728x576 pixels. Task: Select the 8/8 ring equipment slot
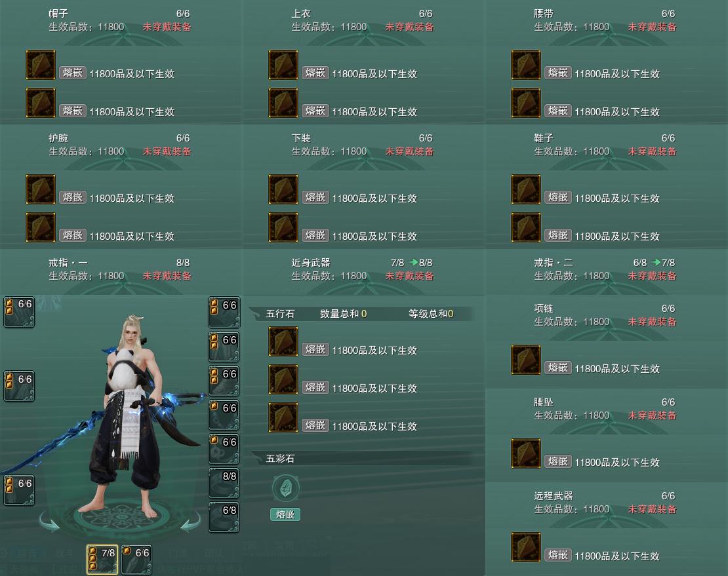point(224,483)
